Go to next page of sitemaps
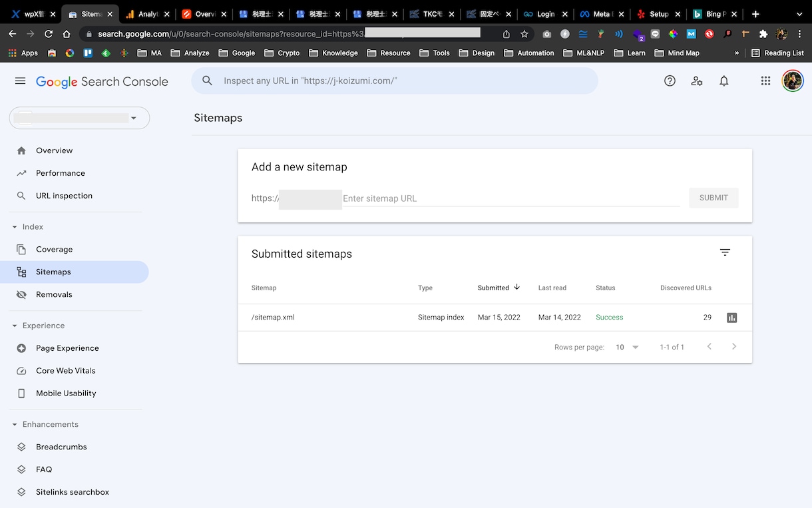812x508 pixels. (x=734, y=346)
